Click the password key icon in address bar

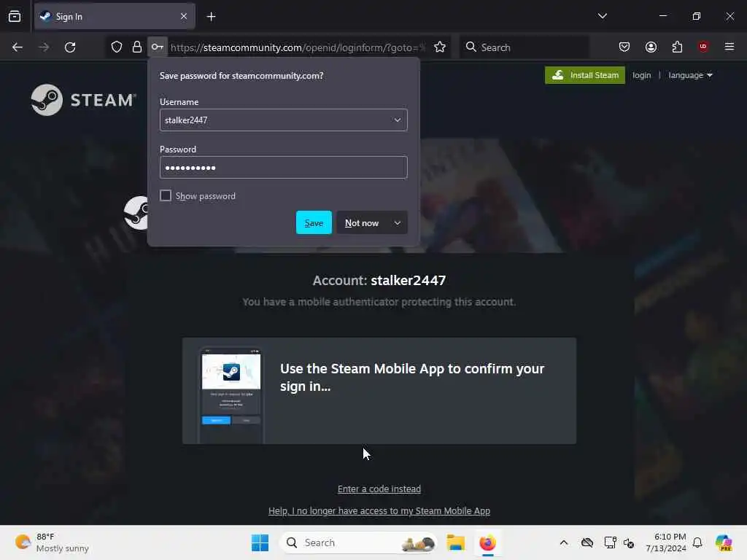point(158,47)
